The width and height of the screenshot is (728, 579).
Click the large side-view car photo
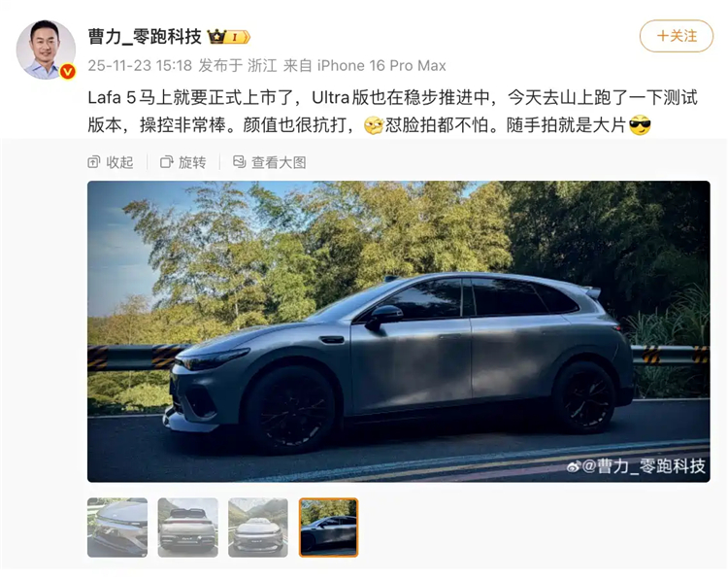point(399,331)
